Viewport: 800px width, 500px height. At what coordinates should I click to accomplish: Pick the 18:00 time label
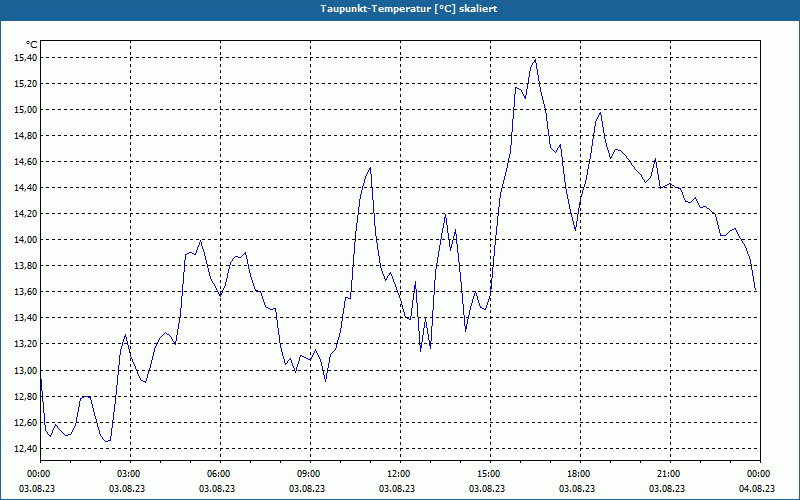580,474
